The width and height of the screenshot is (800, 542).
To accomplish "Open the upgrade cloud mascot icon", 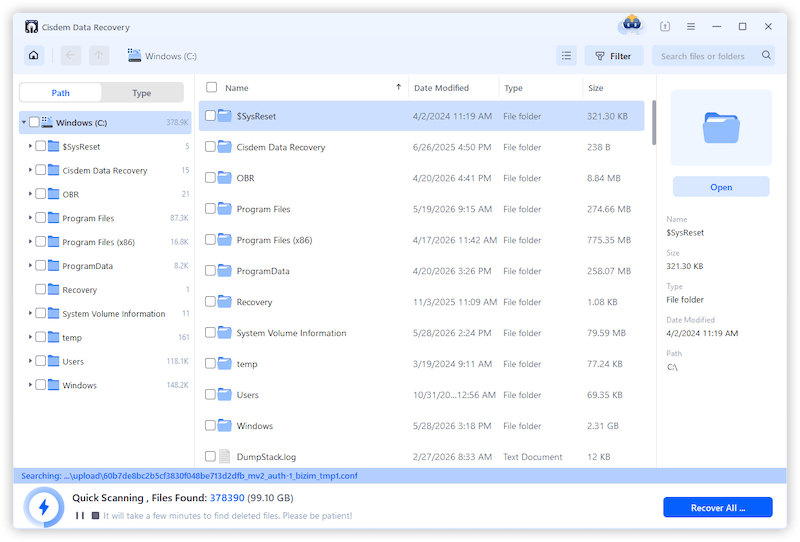I will [632, 24].
